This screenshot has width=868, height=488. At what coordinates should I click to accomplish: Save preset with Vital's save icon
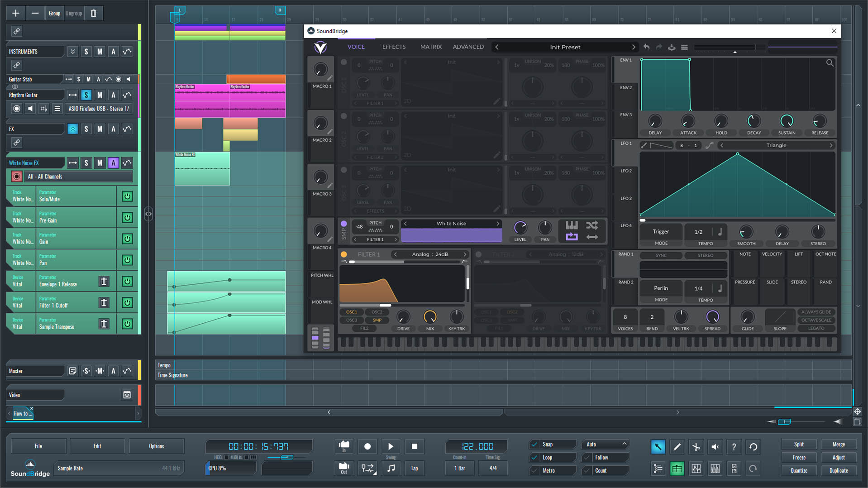[672, 47]
